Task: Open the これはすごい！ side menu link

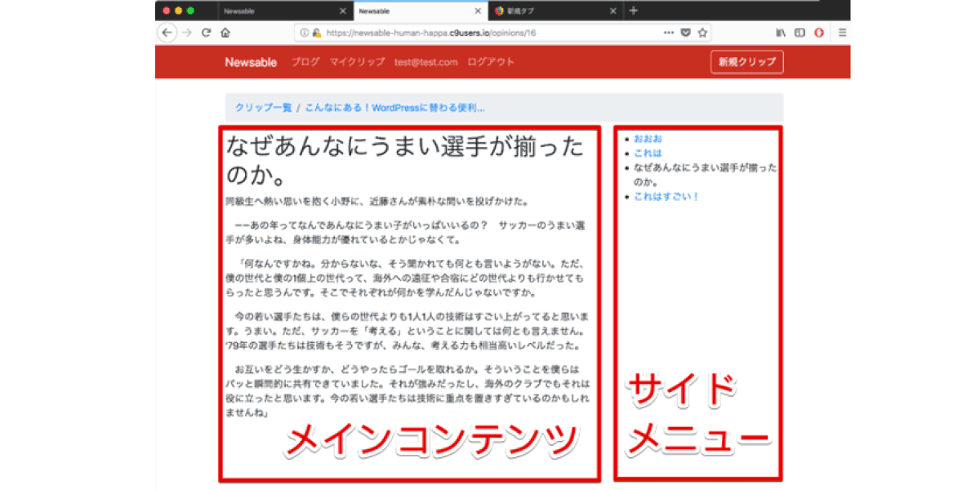Action: click(667, 197)
